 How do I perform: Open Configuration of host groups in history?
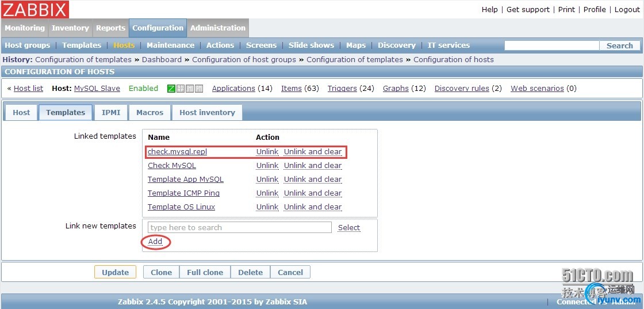[244, 60]
